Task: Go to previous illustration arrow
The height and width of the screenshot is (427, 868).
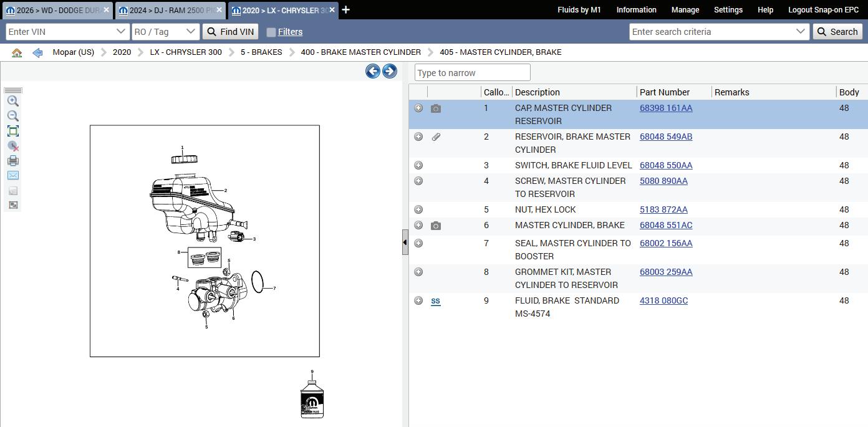Action: click(x=373, y=71)
